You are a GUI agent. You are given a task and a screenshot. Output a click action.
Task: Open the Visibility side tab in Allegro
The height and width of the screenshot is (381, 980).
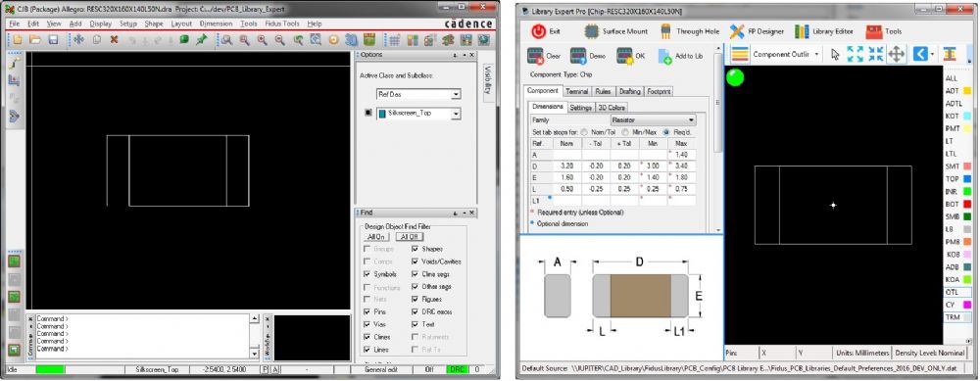point(488,83)
